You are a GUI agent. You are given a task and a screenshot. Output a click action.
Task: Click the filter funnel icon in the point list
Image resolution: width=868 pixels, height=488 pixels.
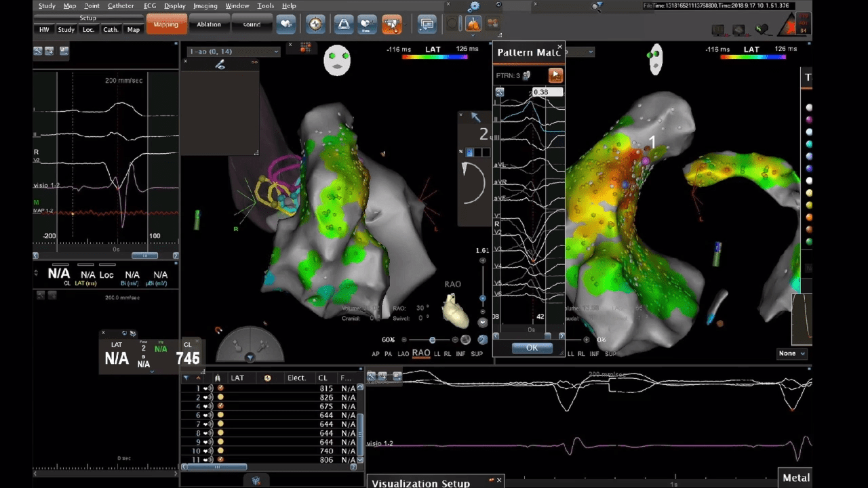click(186, 378)
